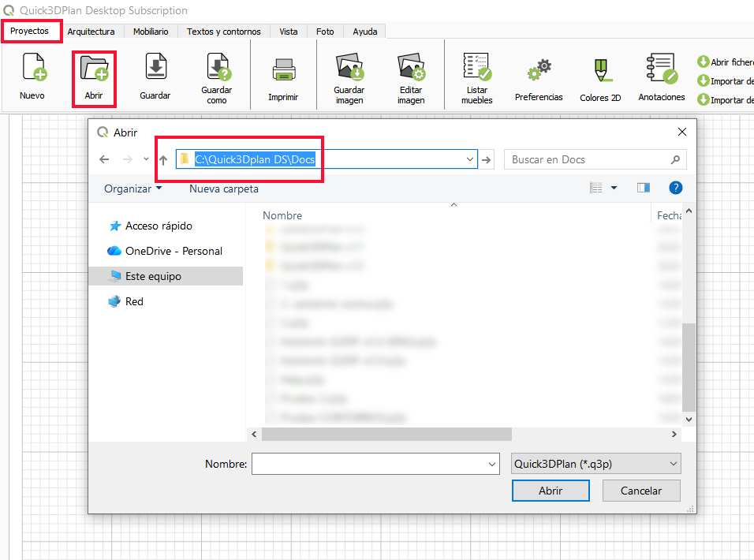Click scroll left arrow in file list
This screenshot has height=560, width=754.
254,434
